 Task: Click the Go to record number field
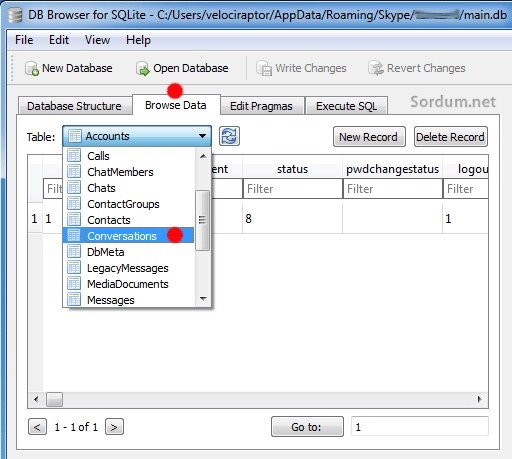pyautogui.click(x=420, y=426)
